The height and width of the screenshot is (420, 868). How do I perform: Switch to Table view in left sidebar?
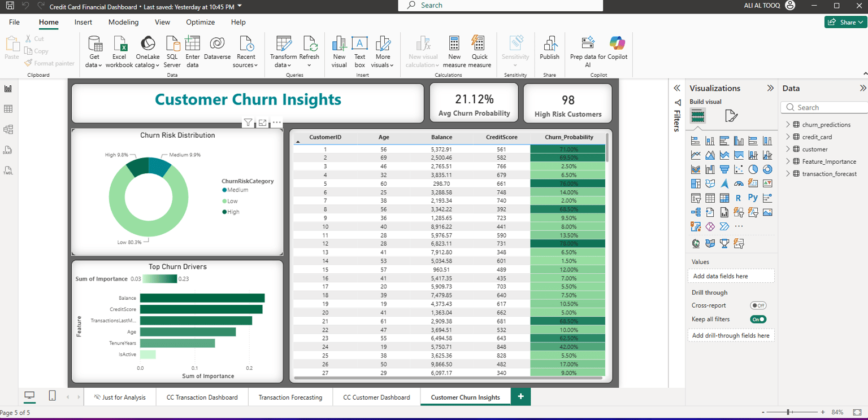[8, 109]
